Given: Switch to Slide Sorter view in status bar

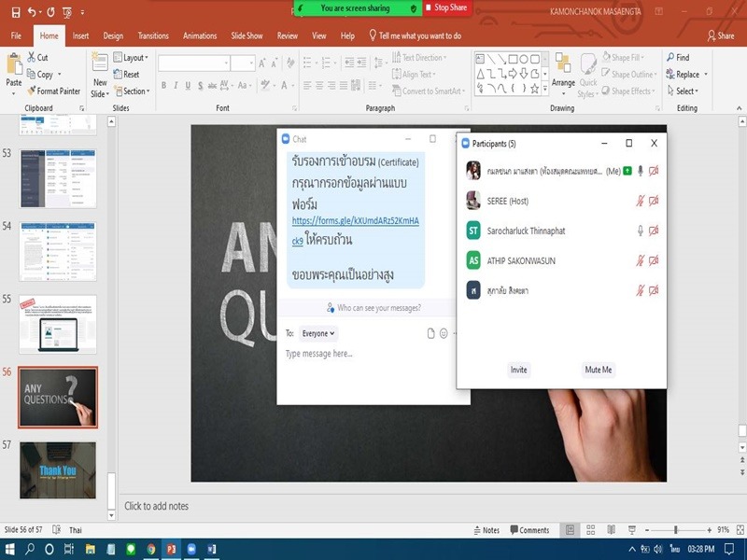Looking at the screenshot, I should pos(589,530).
